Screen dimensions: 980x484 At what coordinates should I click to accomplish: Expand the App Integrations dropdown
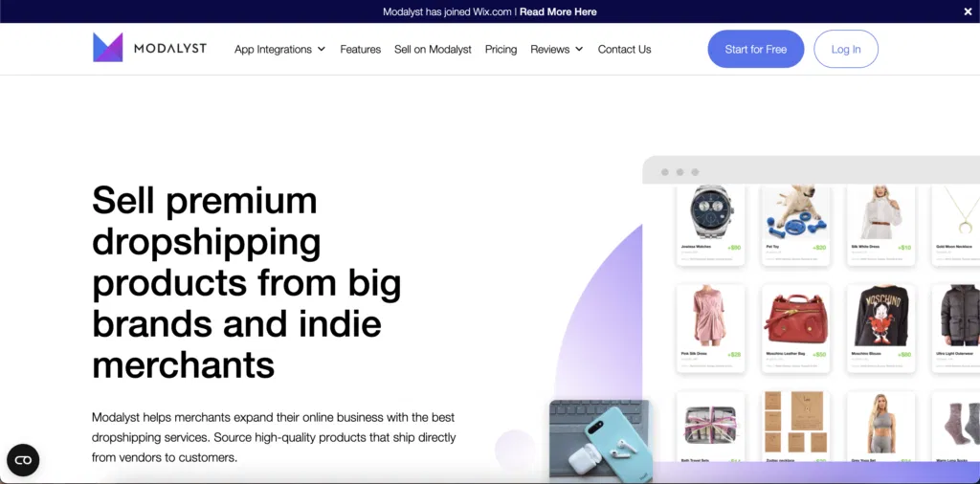coord(280,50)
